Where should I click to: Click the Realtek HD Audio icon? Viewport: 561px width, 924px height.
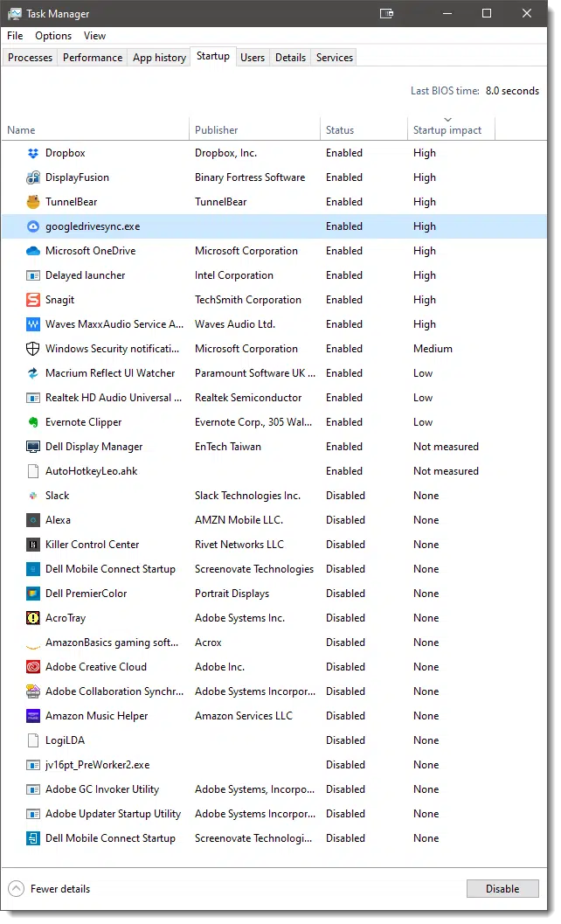pos(33,398)
